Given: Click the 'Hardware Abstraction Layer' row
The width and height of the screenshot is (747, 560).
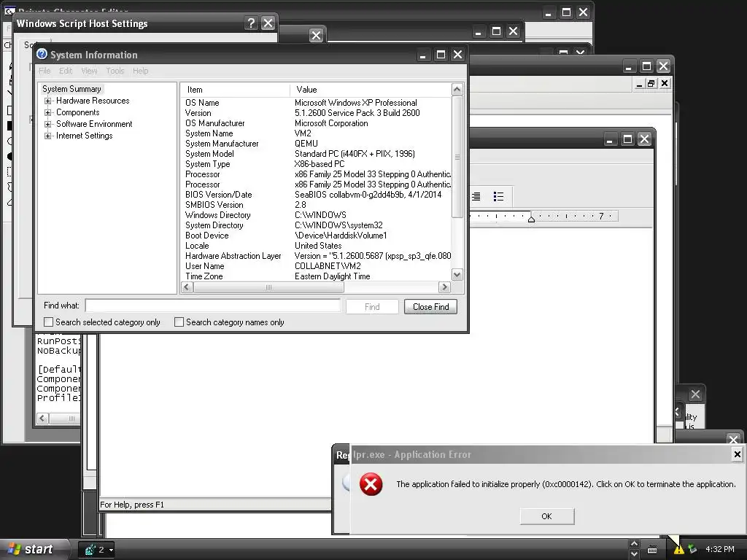Looking at the screenshot, I should tap(317, 256).
